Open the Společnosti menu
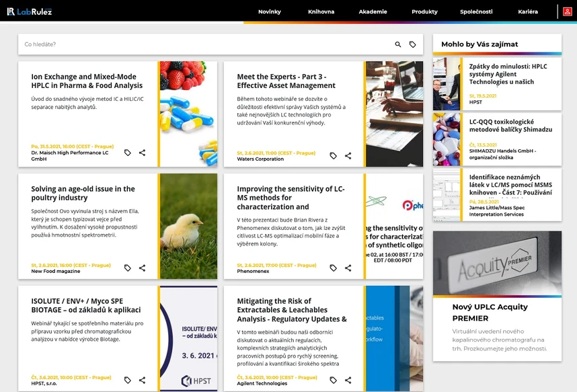Image resolution: width=577 pixels, height=392 pixels. tap(476, 12)
